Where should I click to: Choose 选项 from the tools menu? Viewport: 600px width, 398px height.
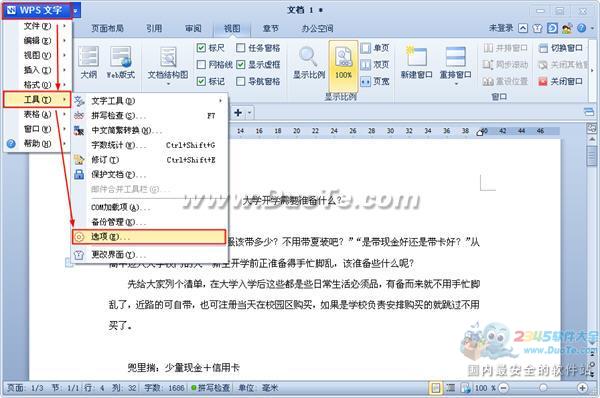click(149, 237)
